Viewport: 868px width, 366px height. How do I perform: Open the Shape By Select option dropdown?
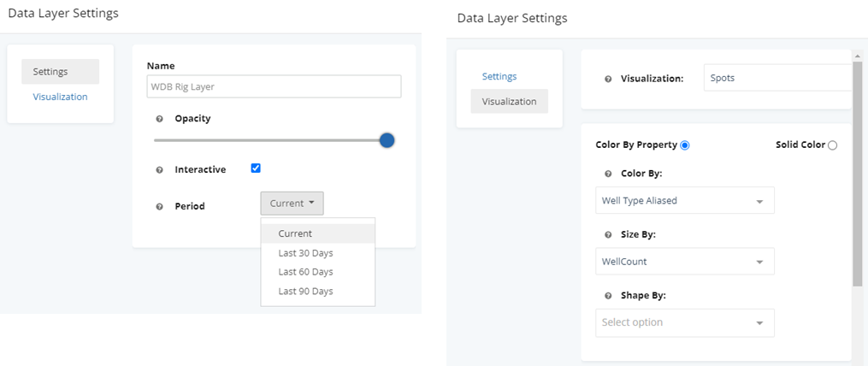685,322
